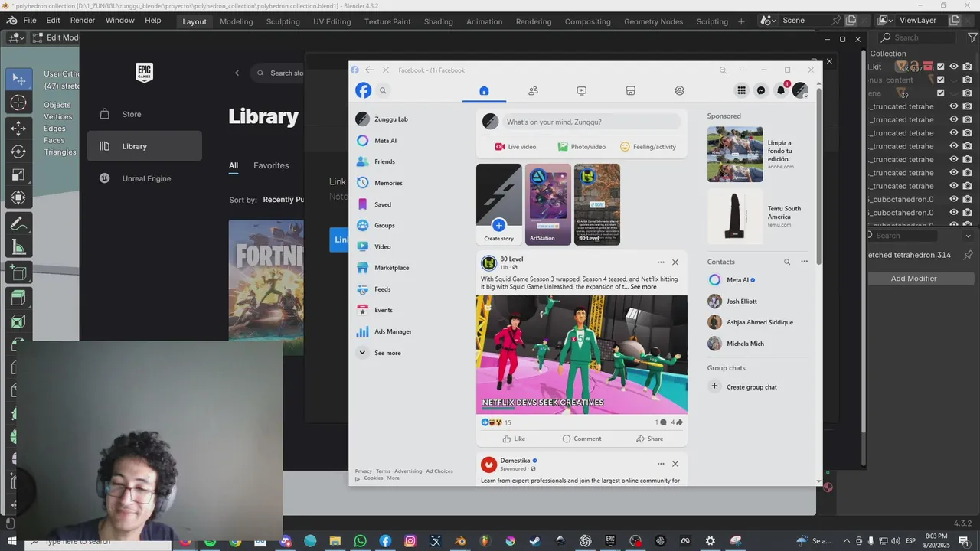Uncheck the nus_content collection checkbox
This screenshot has height=551, width=980.
pos(941,80)
